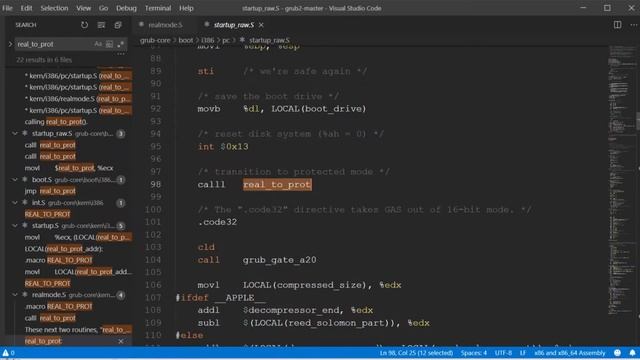Click '22 results in 6 files' summary
This screenshot has width=640, height=360.
44,60
